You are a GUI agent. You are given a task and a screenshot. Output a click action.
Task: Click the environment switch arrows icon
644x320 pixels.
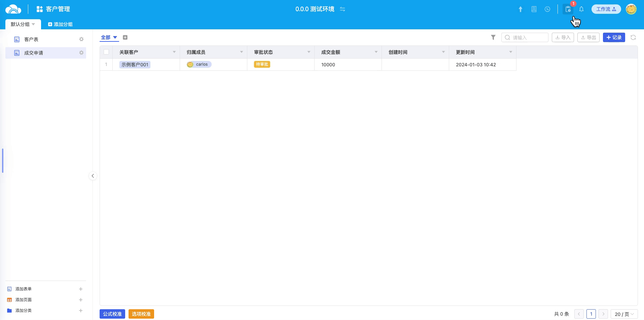point(343,9)
